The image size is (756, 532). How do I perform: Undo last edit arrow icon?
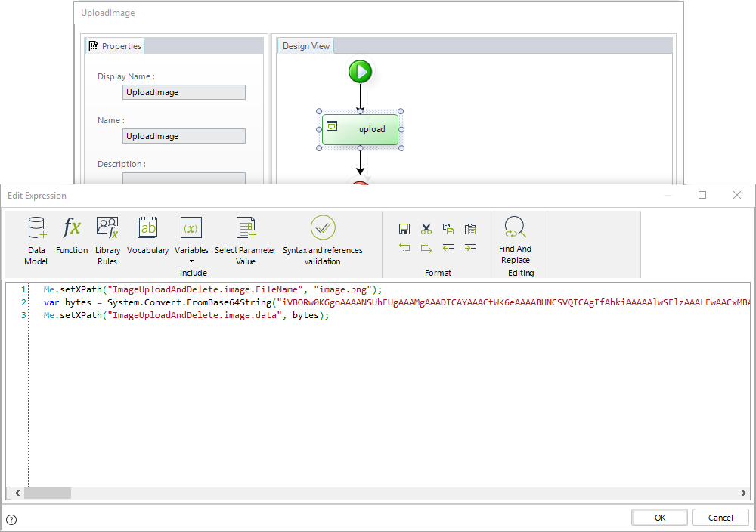coord(404,248)
